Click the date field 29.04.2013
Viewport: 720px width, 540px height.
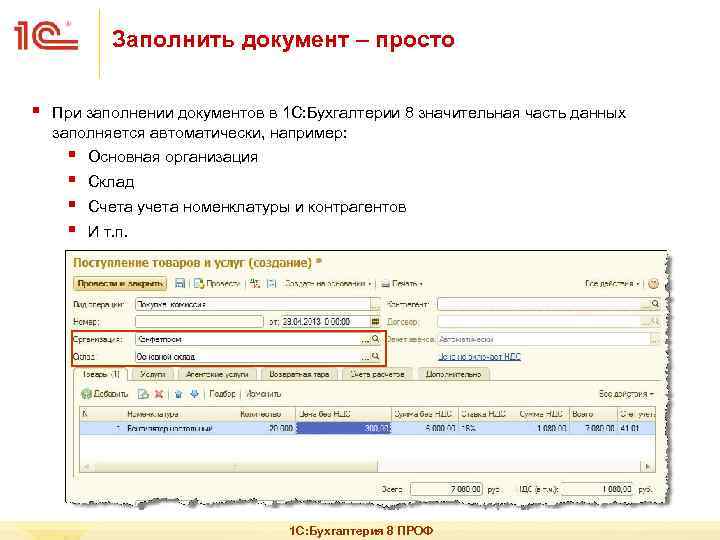click(326, 321)
